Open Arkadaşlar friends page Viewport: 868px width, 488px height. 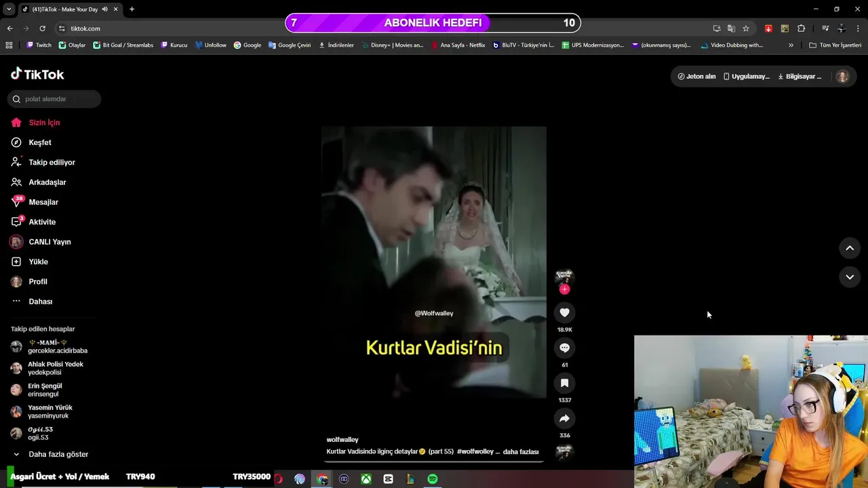(x=38, y=182)
